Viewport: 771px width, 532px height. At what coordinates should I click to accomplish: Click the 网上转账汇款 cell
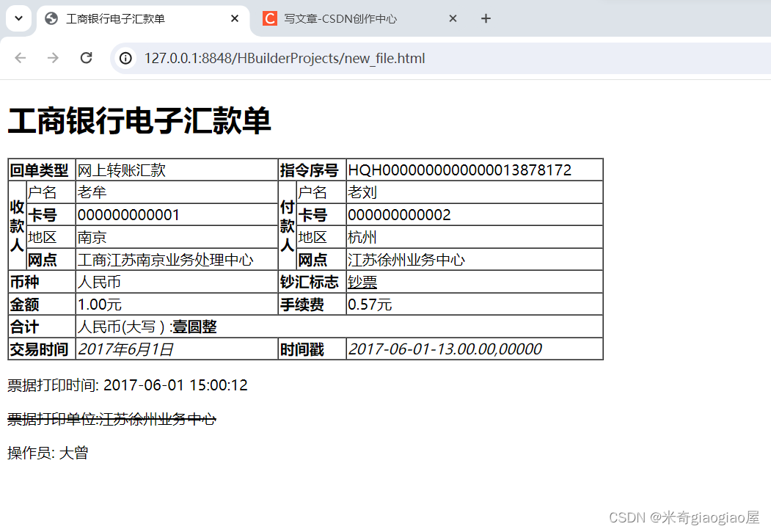[x=177, y=170]
